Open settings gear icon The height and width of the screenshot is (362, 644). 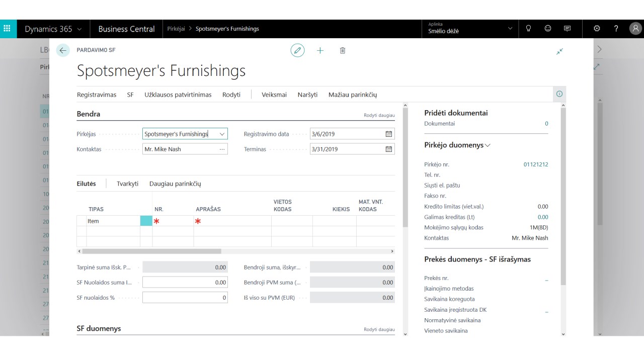click(597, 29)
